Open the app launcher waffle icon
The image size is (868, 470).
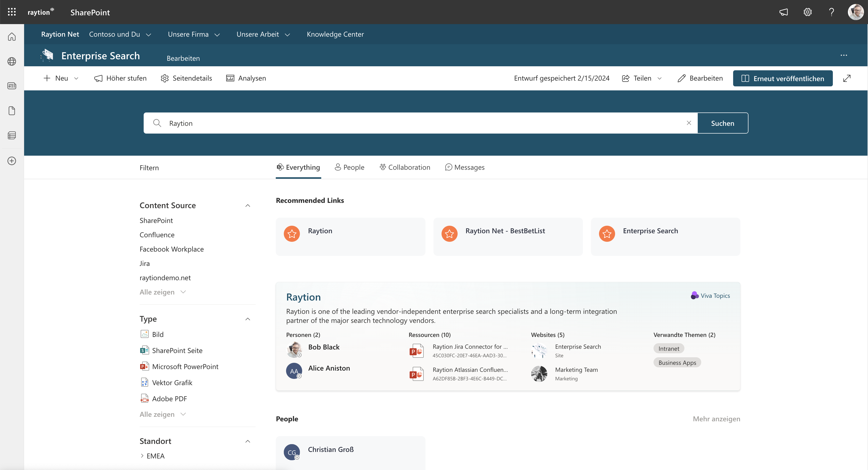12,12
